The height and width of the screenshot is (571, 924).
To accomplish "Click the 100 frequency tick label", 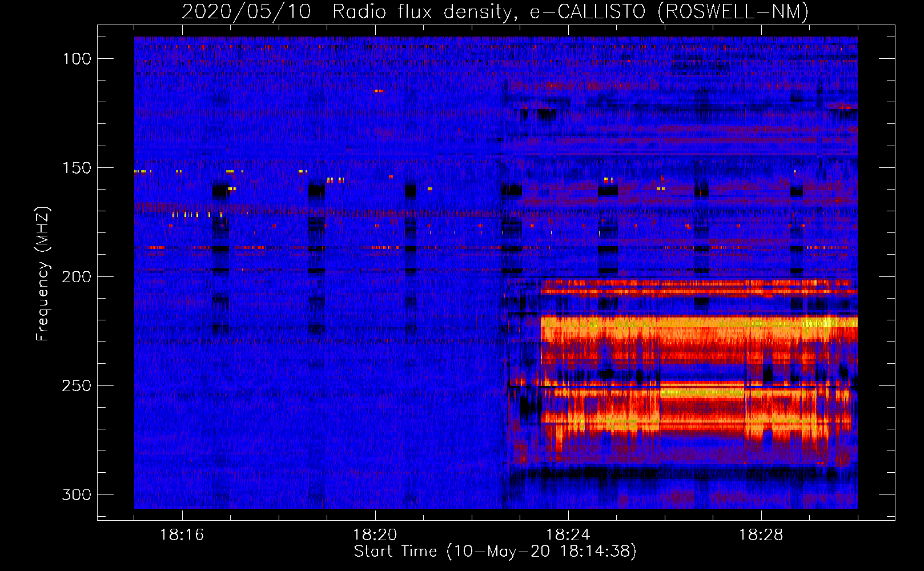I will pos(77,59).
